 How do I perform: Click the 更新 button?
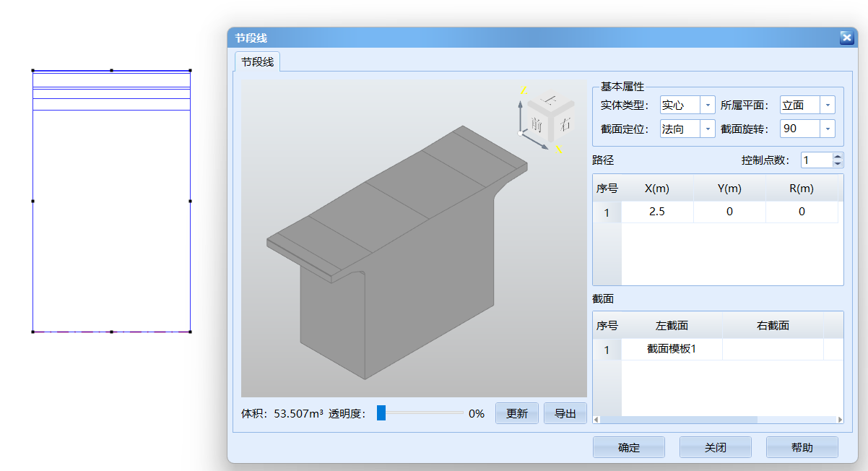516,414
